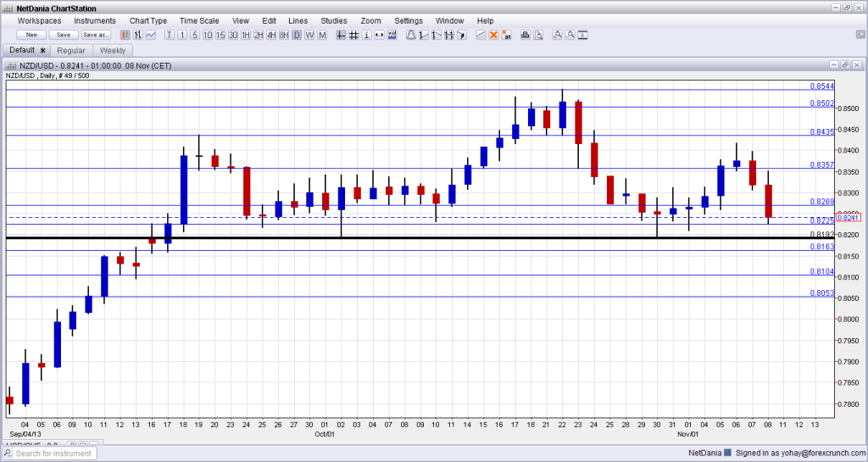Click the Search for instrument field
The width and height of the screenshot is (868, 462).
click(48, 454)
